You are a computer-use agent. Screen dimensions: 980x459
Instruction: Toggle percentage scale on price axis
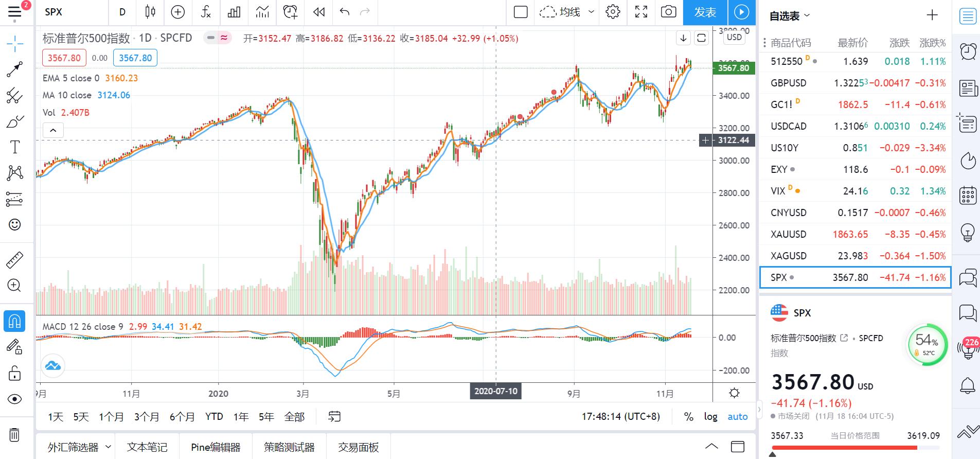(688, 417)
